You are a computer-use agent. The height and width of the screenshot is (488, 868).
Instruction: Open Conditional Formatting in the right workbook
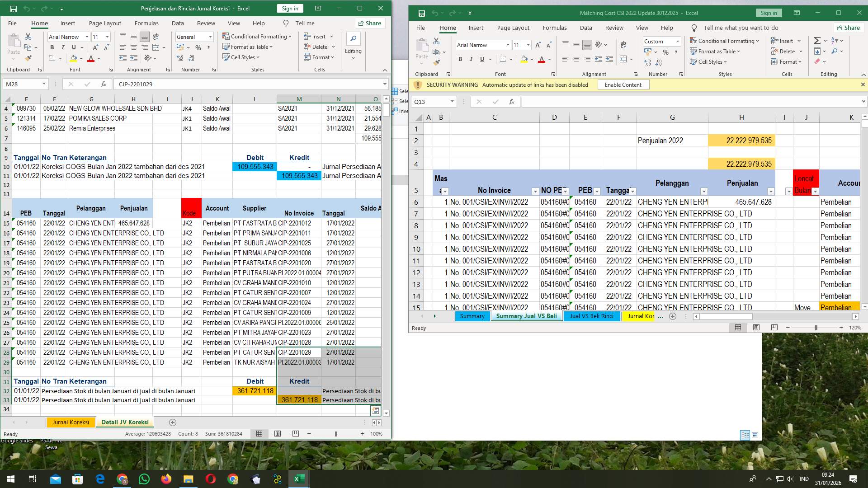tap(724, 41)
